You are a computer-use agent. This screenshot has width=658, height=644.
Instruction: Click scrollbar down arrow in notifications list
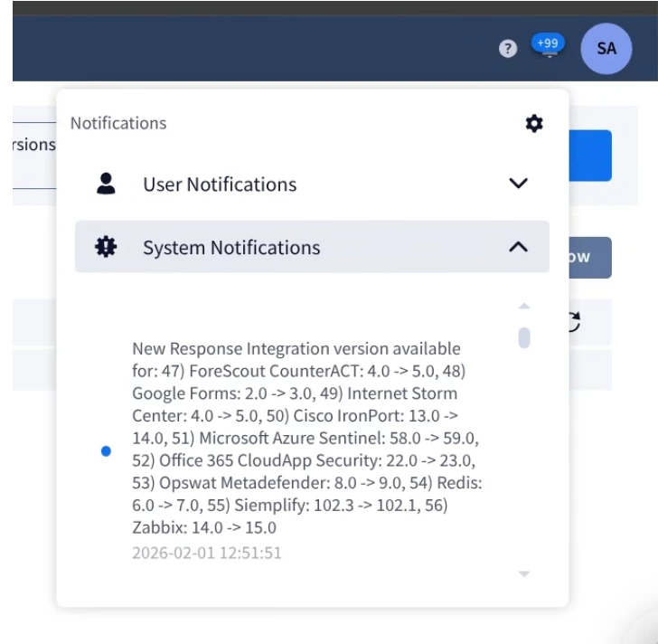coord(524,573)
